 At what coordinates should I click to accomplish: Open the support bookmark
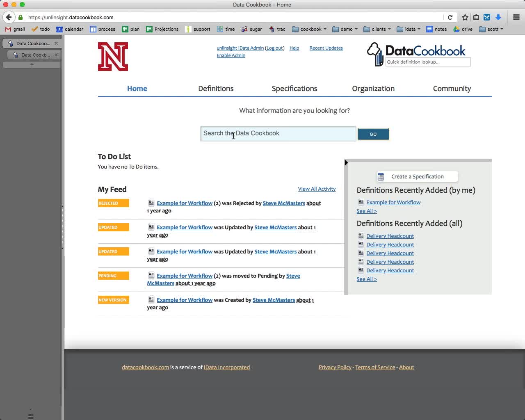point(198,29)
